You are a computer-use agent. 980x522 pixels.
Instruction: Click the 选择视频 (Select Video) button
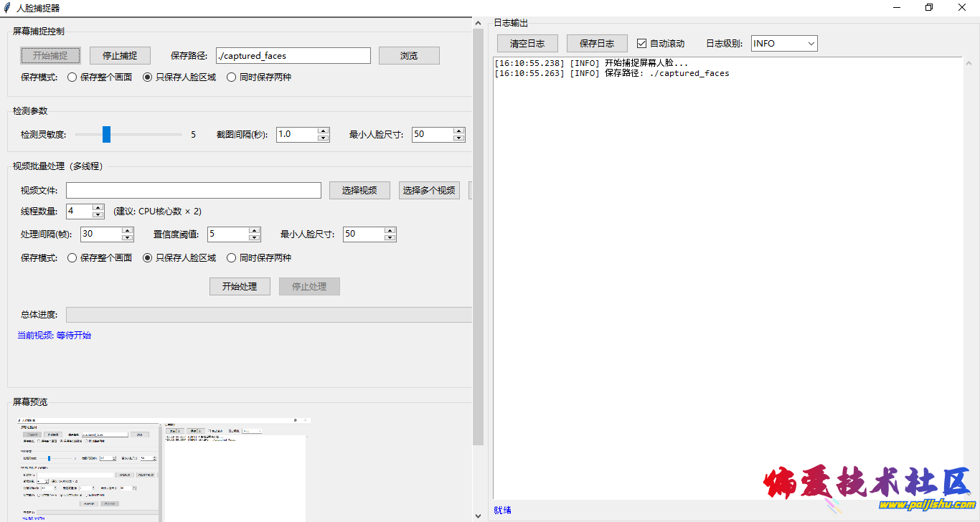pos(359,190)
